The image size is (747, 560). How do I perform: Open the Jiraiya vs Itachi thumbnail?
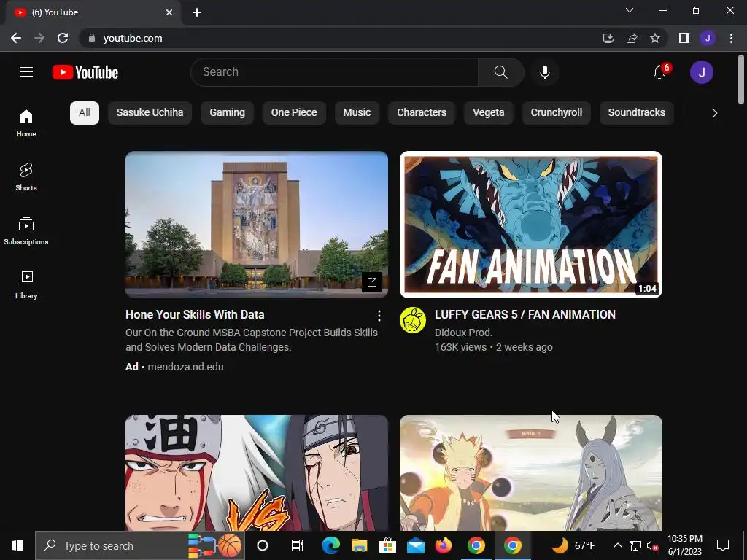pos(256,472)
